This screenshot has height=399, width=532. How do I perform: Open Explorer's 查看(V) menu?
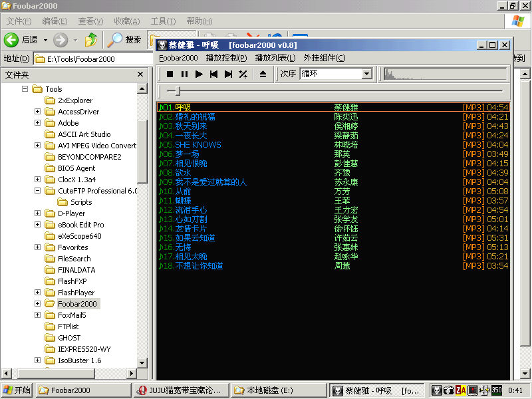(x=90, y=21)
